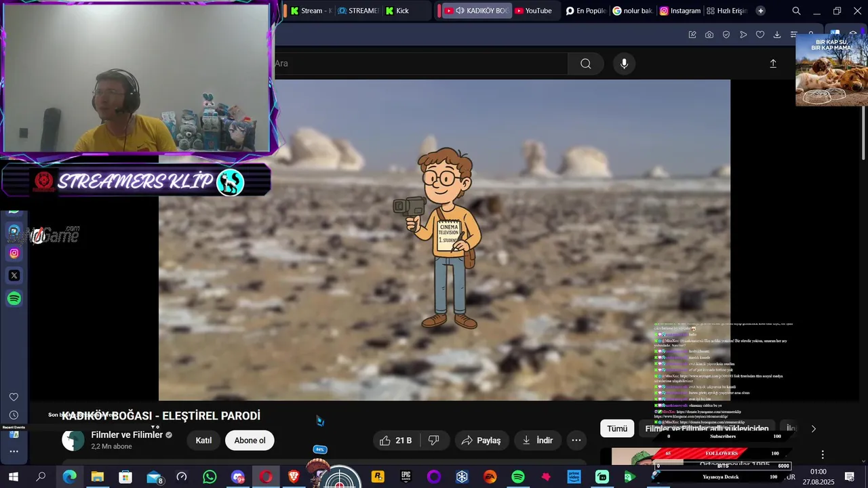868x488 pixels.
Task: Open Filmler ve Filimler channel link
Action: click(x=127, y=435)
